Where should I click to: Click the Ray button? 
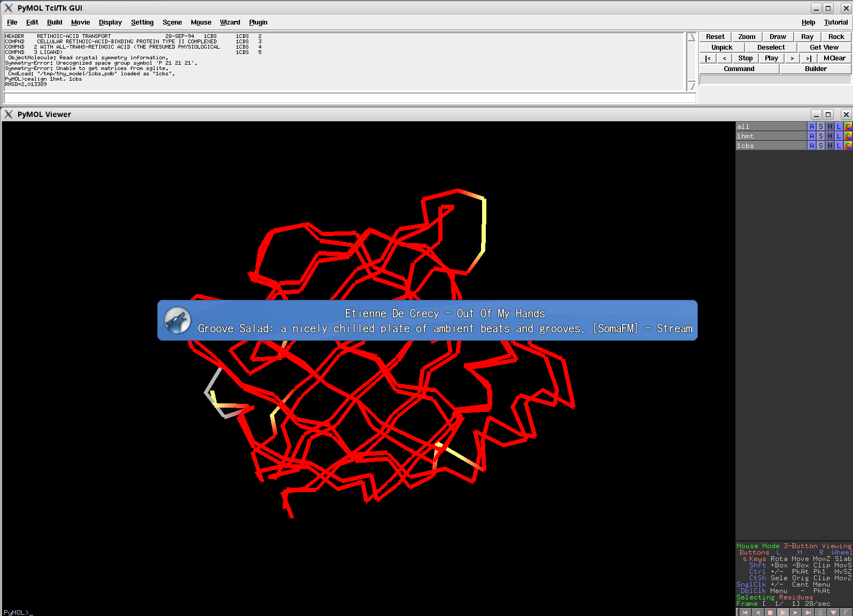807,37
